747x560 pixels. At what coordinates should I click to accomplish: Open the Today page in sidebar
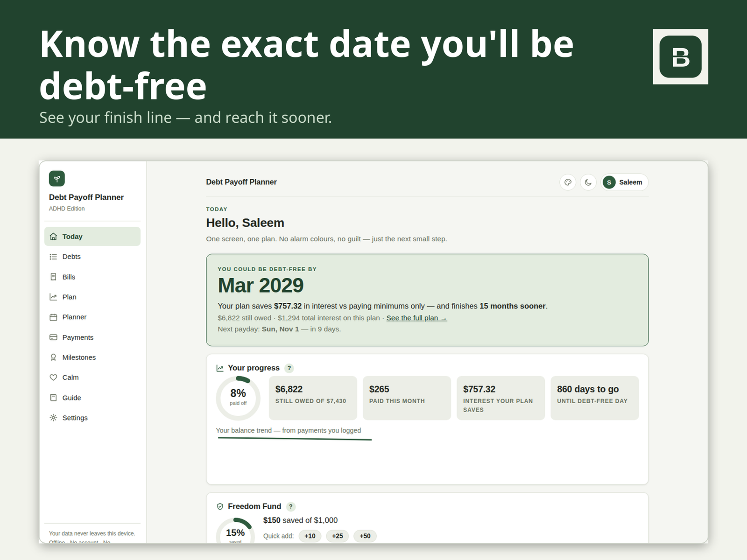click(92, 236)
